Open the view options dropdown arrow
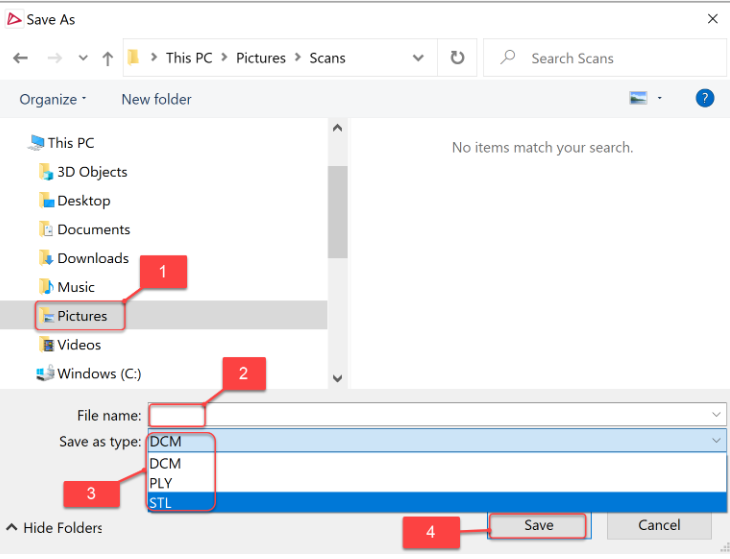 click(x=659, y=98)
